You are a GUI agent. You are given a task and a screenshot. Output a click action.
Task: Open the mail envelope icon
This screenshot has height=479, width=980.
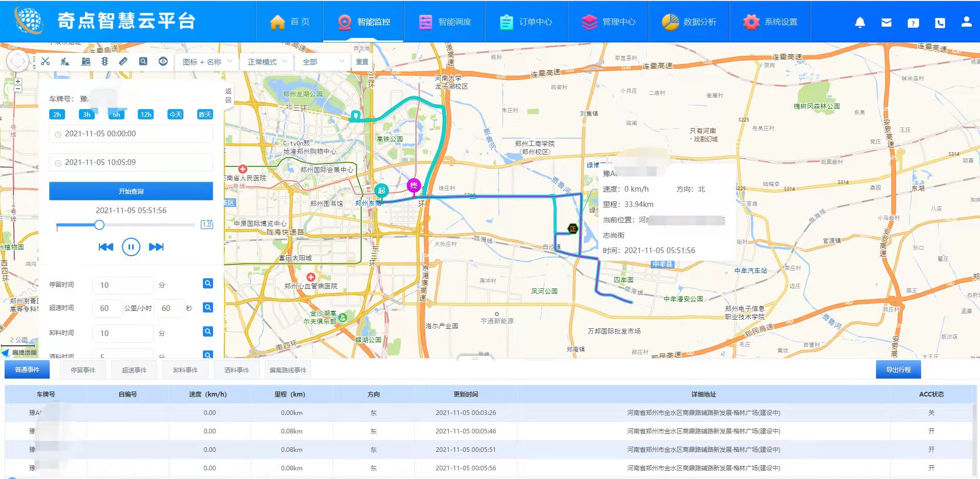tap(886, 23)
